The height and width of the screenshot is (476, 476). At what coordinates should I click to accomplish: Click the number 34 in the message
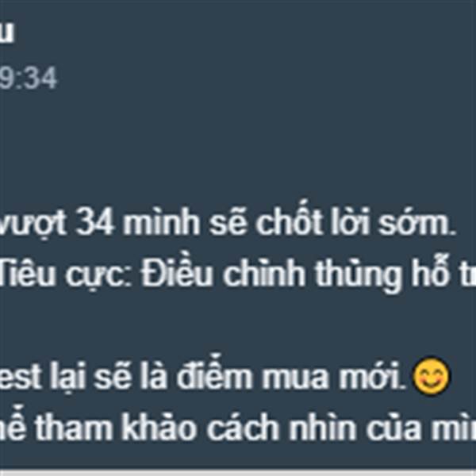pyautogui.click(x=95, y=224)
